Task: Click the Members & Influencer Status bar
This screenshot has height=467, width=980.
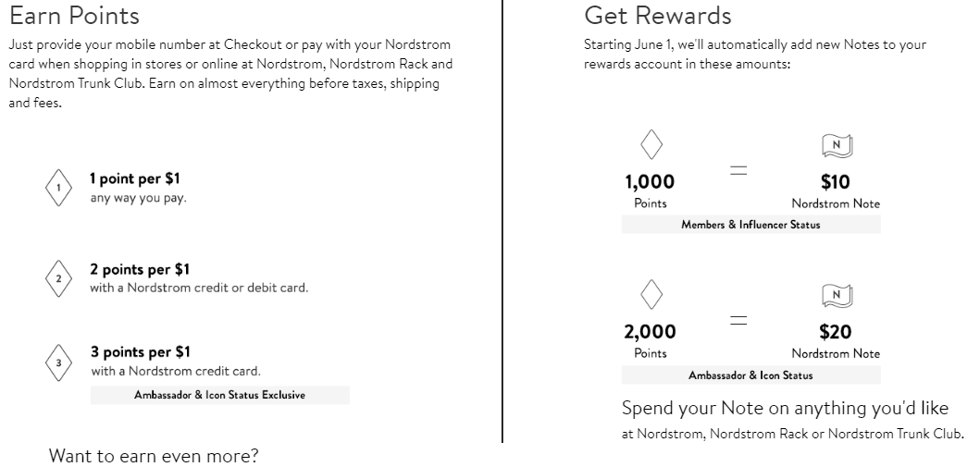Action: (751, 225)
